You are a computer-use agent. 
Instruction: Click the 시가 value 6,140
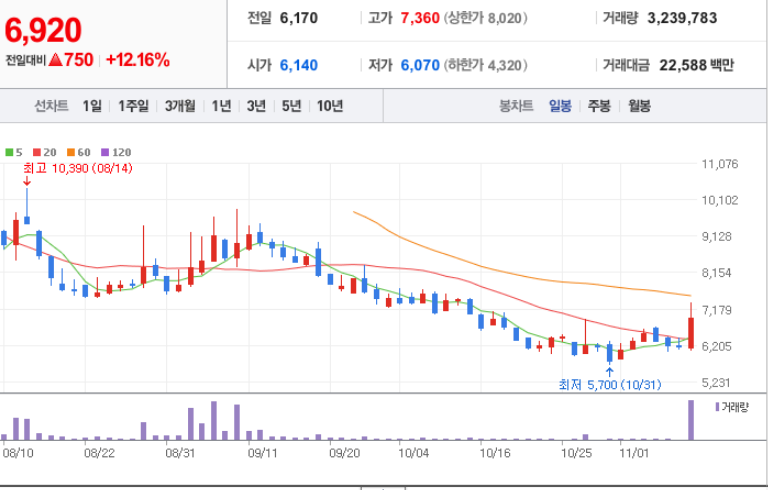pyautogui.click(x=299, y=65)
